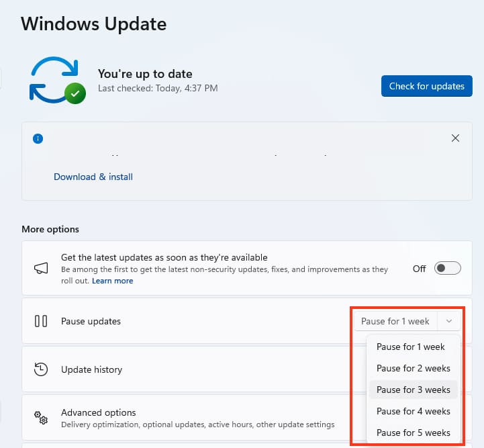Image resolution: width=484 pixels, height=448 pixels.
Task: Click the blue info icon in notification banner
Action: [x=38, y=138]
